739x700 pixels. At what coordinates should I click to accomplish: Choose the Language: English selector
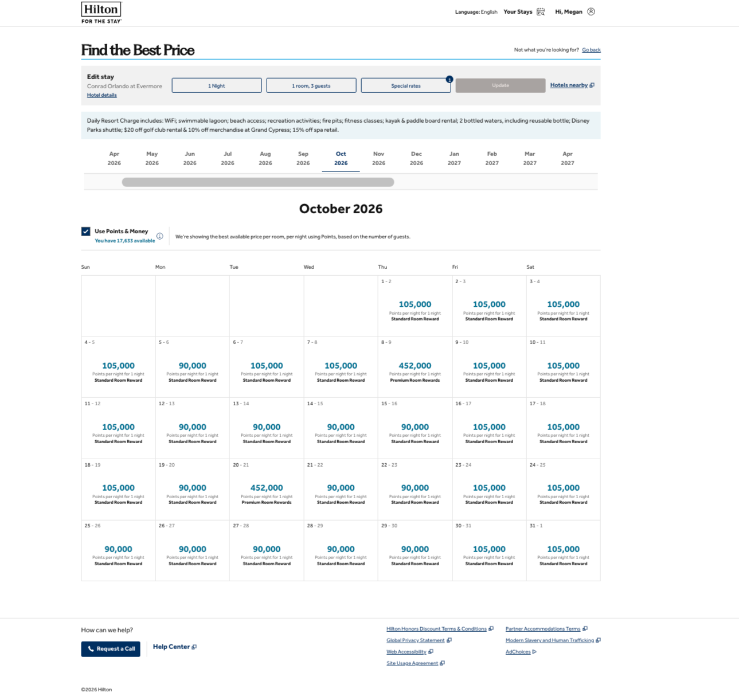click(476, 12)
